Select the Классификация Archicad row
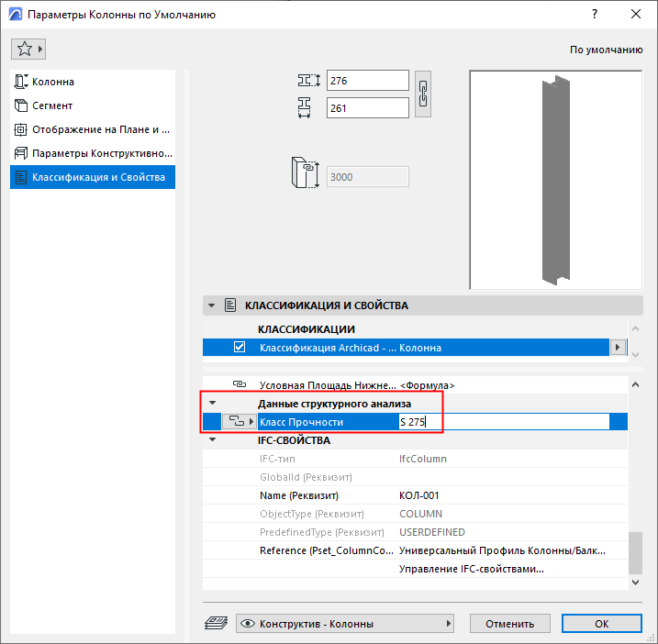The image size is (658, 644). [406, 348]
